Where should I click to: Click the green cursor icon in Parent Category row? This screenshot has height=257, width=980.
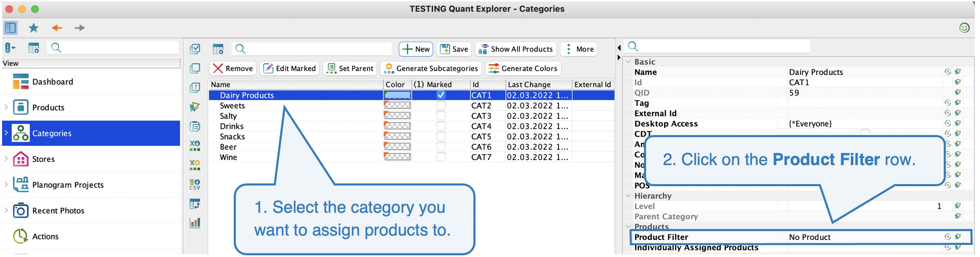point(958,216)
